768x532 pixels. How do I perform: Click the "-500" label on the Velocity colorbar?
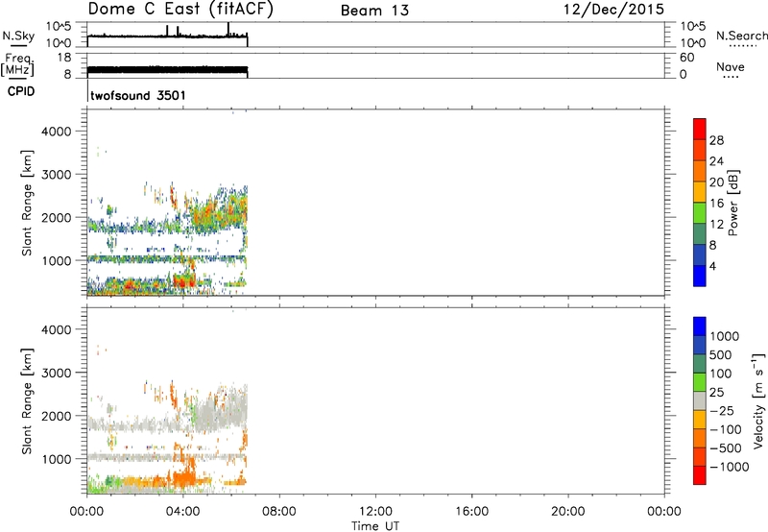point(726,448)
